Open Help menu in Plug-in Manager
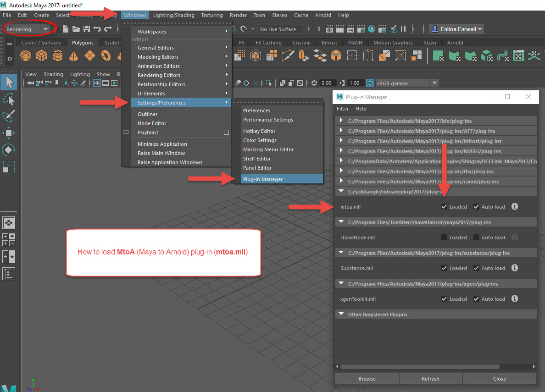545x392 pixels. tap(361, 109)
